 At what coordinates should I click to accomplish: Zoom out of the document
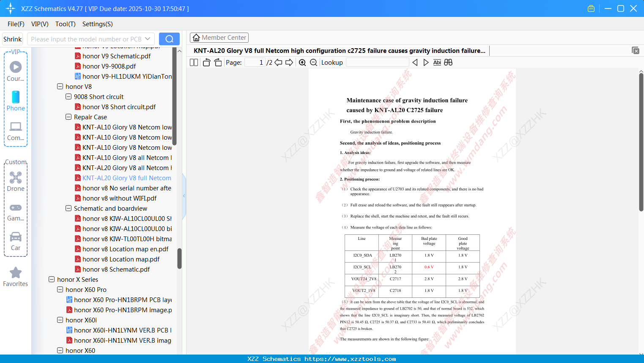314,62
